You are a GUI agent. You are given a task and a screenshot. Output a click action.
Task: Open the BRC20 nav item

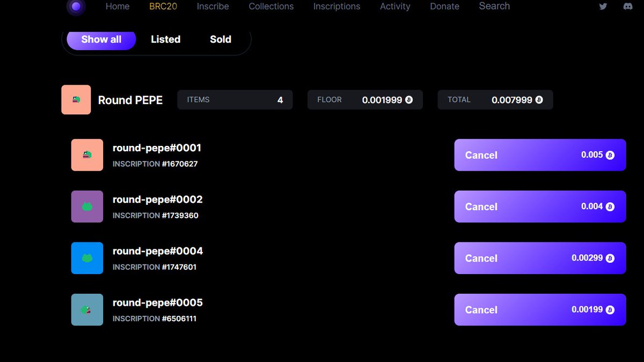tap(163, 6)
